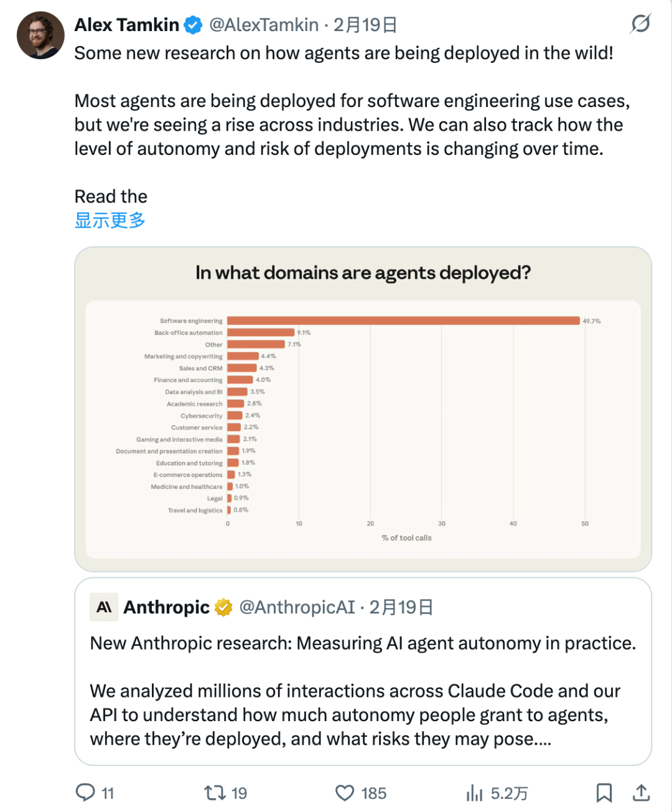Click Alex Tamkin's blue verified badge
The height and width of the screenshot is (812, 672).
[194, 26]
